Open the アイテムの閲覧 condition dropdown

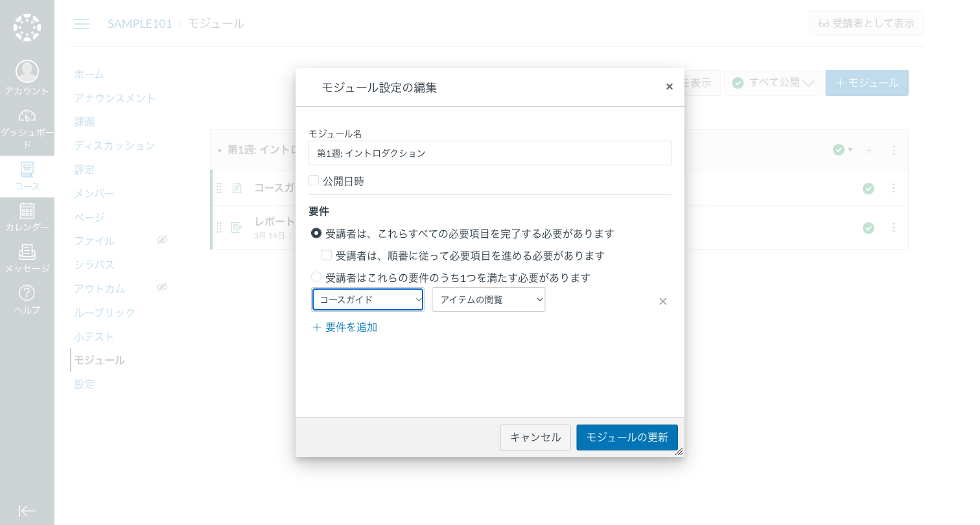(488, 299)
